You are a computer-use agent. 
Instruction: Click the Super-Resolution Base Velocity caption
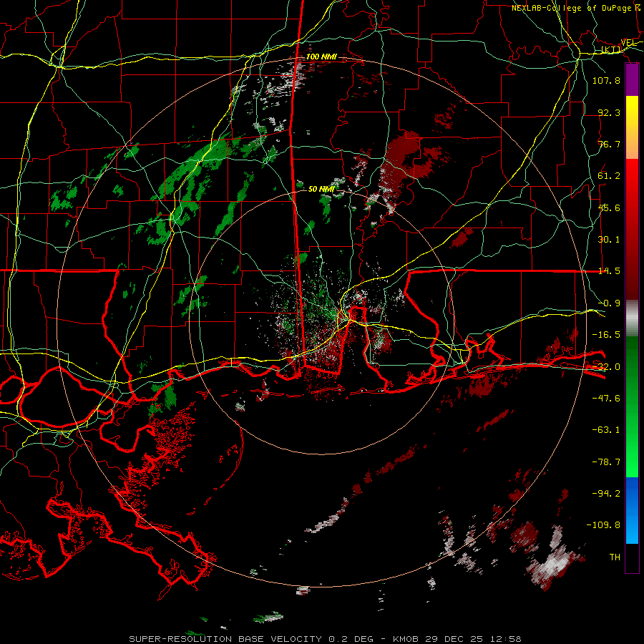pos(325,639)
